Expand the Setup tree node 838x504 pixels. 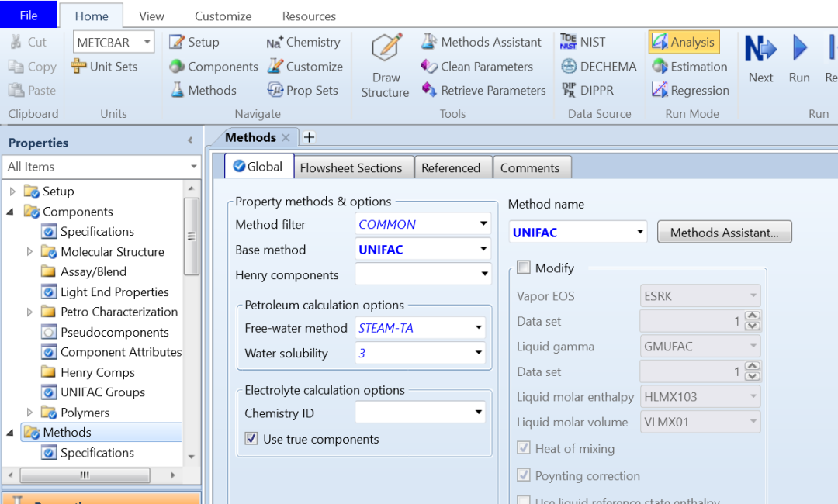12,192
